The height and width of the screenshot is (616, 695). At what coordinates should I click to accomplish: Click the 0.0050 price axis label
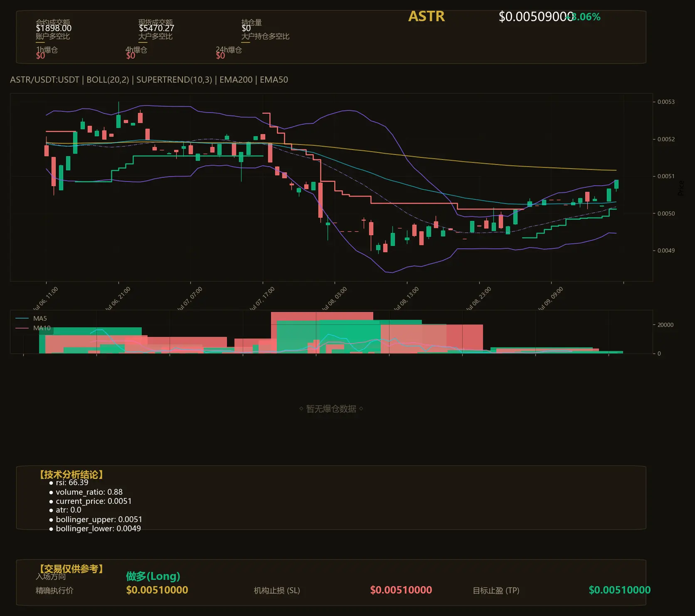[666, 214]
